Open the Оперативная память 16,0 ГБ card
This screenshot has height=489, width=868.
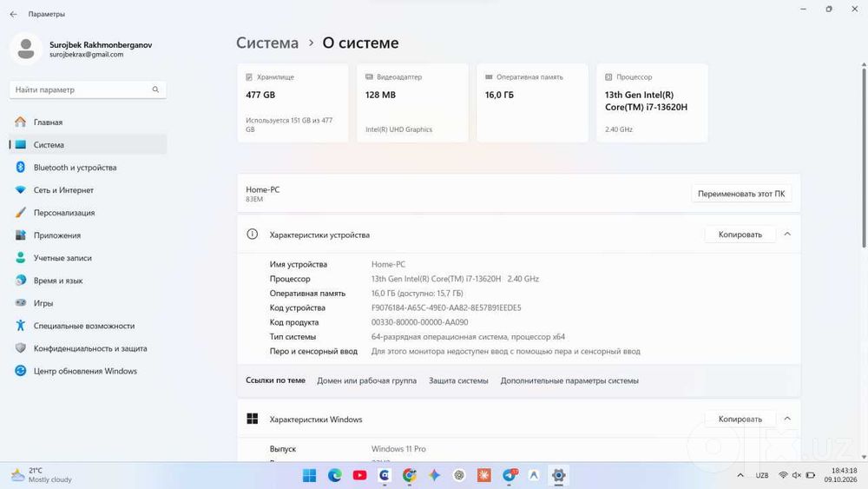[x=532, y=103]
